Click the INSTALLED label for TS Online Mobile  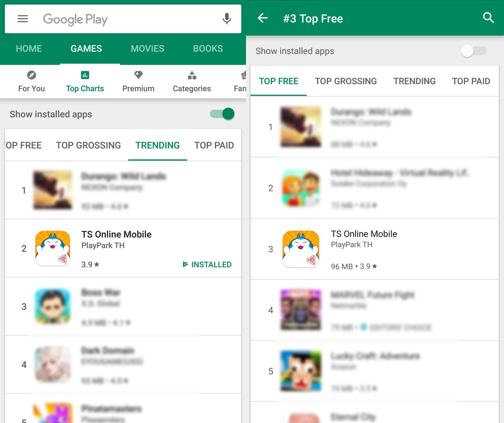point(207,264)
